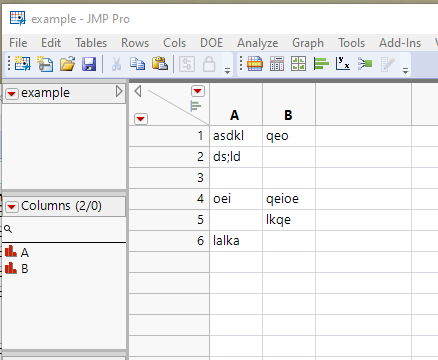Select row number 1
The height and width of the screenshot is (360, 438).
click(169, 136)
